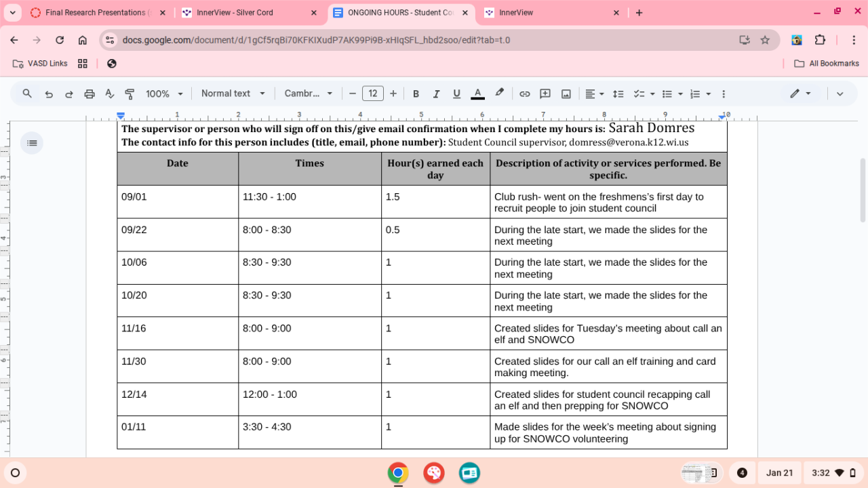Show document outline sidebar button
868x488 pixels.
[32, 142]
